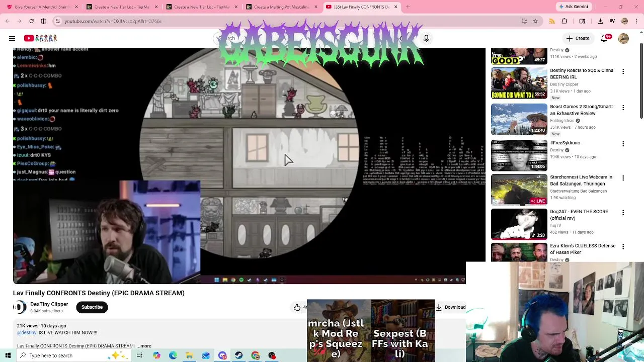Click the Download button below the video
This screenshot has width=644, height=362.
[x=451, y=307]
